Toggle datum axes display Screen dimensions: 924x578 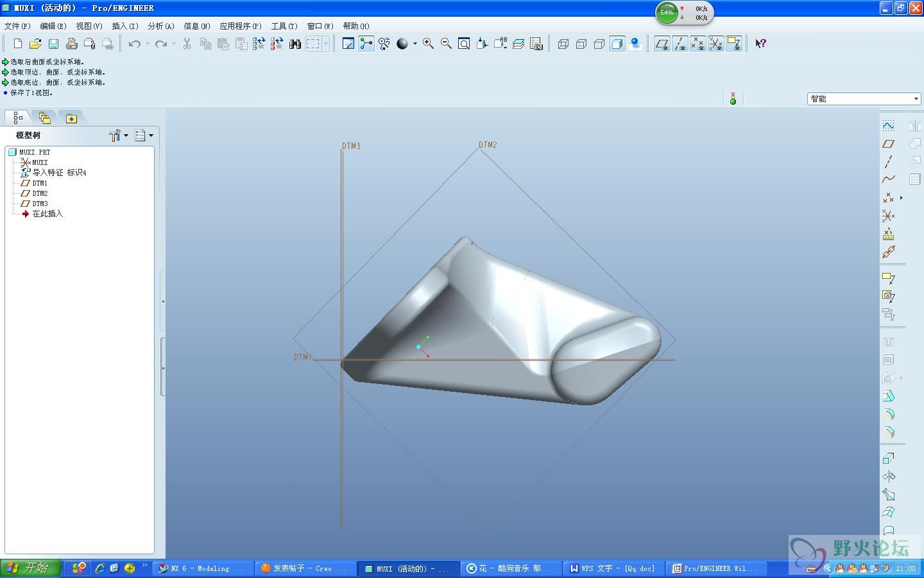pyautogui.click(x=680, y=44)
